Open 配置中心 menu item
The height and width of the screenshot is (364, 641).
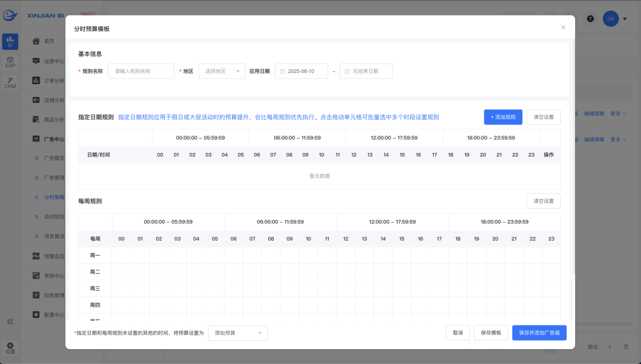pos(48,315)
